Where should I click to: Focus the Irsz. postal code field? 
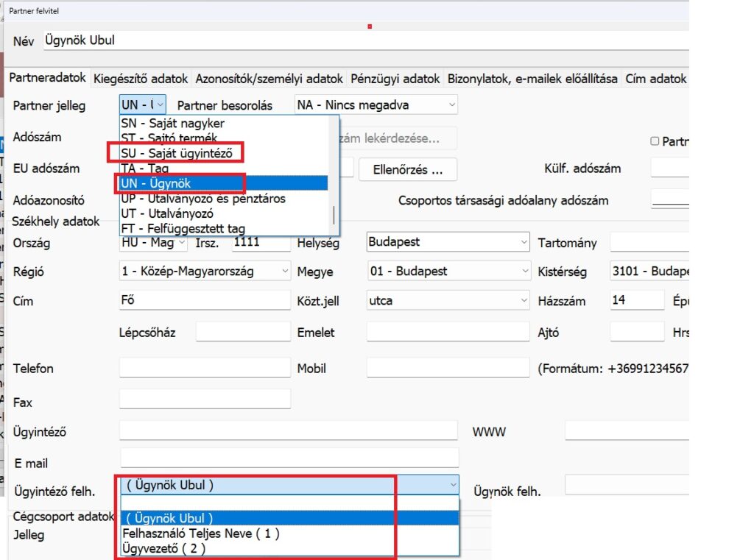tap(261, 243)
